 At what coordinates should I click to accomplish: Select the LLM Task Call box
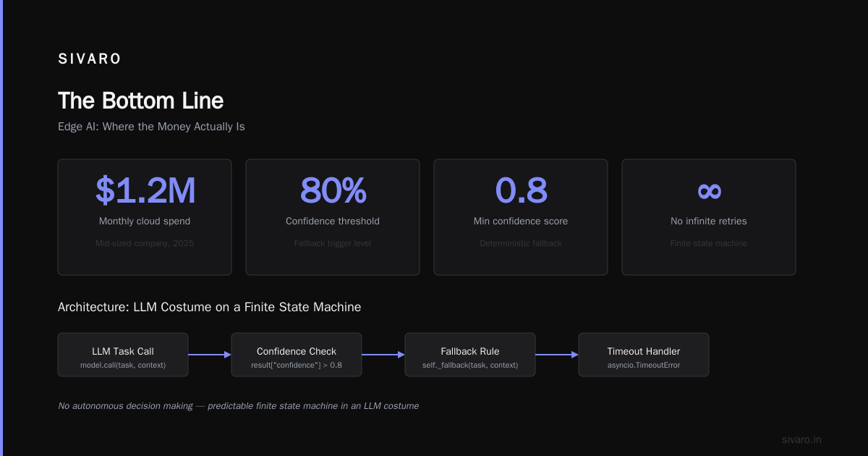coord(123,355)
